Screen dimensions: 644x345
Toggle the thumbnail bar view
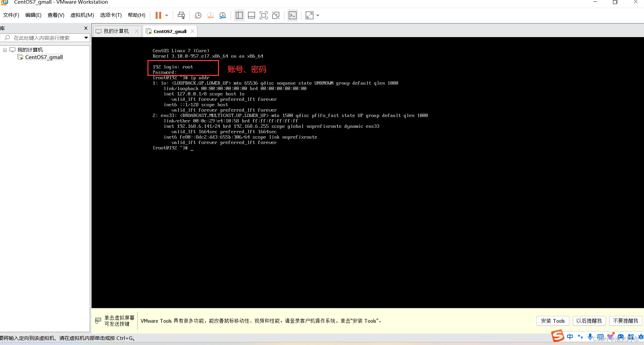coord(251,15)
